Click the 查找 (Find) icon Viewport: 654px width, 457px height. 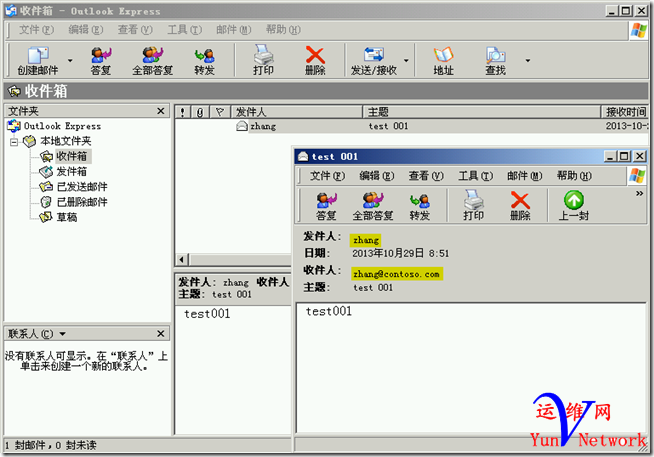click(x=495, y=60)
